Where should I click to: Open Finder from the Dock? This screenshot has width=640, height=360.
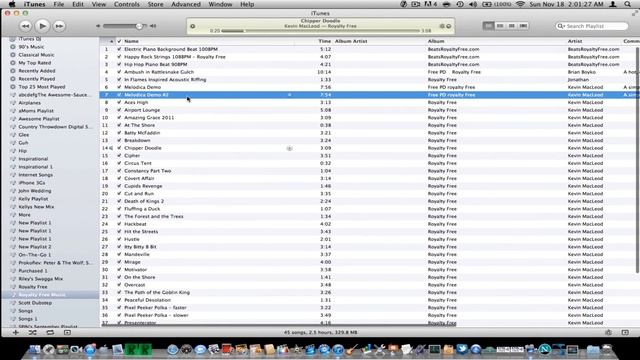coord(34,349)
